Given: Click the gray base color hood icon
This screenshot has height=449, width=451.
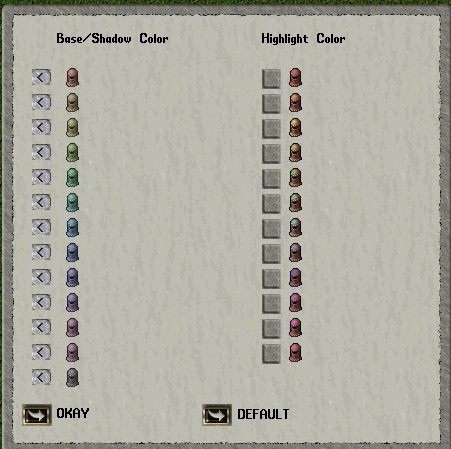Looking at the screenshot, I should (x=72, y=377).
